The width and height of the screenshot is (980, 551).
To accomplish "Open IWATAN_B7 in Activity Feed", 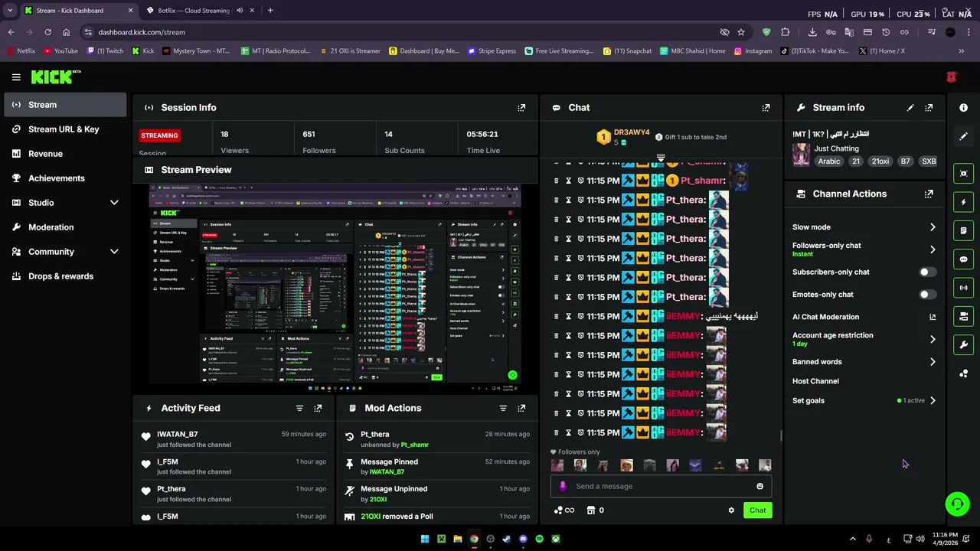I will tap(177, 435).
